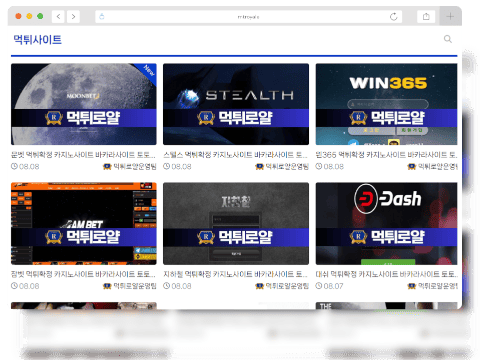Open the JAM BET thumbnail card
Screen dimensions: 480x360
click(84, 223)
